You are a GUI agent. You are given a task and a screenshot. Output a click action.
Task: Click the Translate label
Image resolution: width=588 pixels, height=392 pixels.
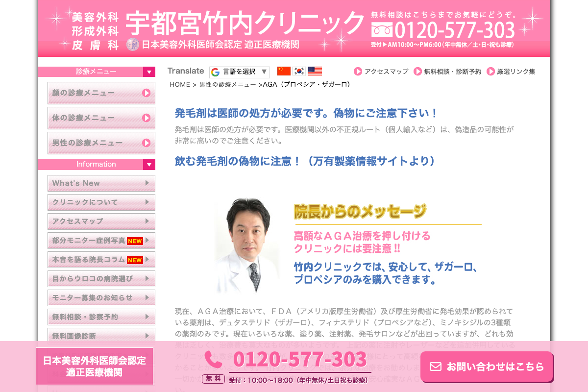coord(186,71)
